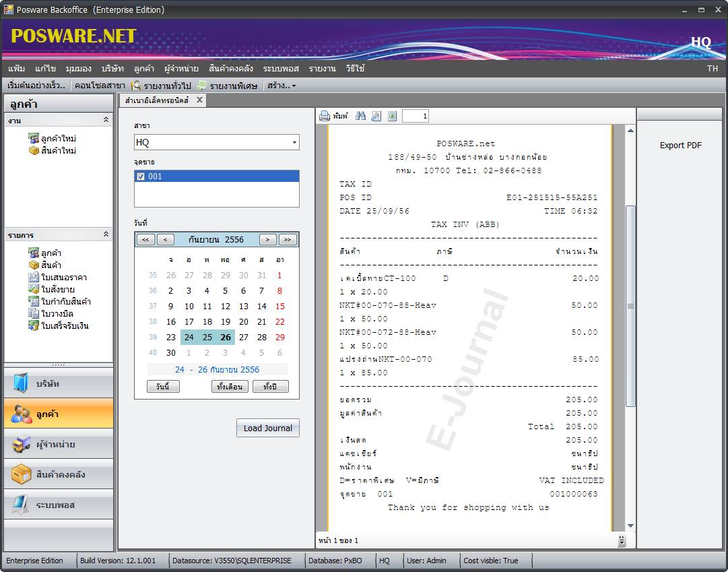Open สินค้าใหม่ task icon
Image resolution: width=728 pixels, height=572 pixels.
click(x=34, y=150)
